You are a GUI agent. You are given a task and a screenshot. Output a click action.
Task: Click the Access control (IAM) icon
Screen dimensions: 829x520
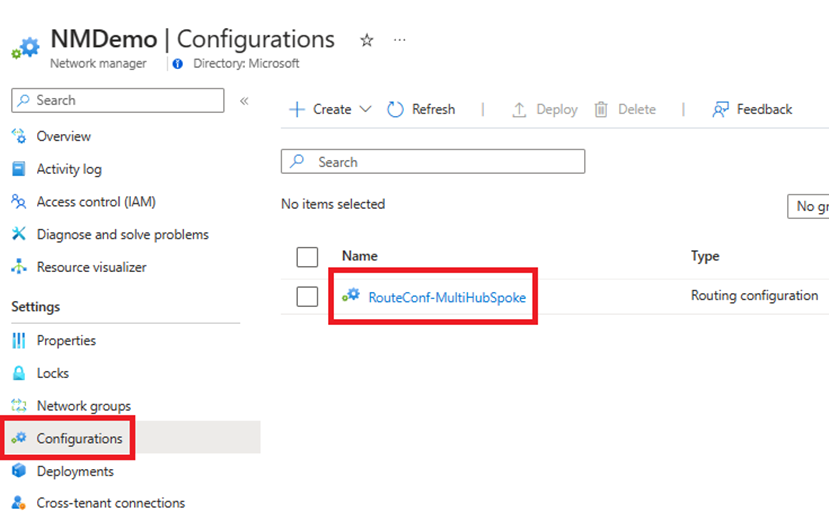pyautogui.click(x=18, y=202)
